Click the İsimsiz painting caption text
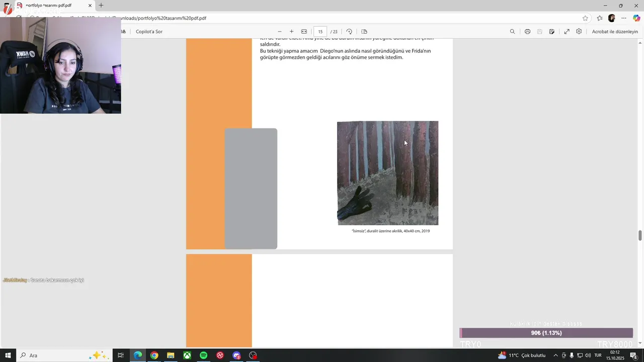Screen dimensions: 644x362 (x=391, y=231)
